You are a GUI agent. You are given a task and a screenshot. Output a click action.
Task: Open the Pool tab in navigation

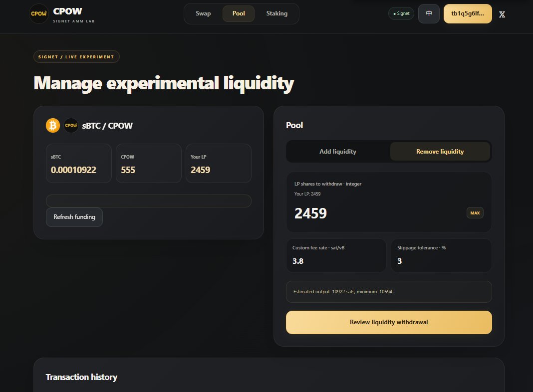[238, 13]
